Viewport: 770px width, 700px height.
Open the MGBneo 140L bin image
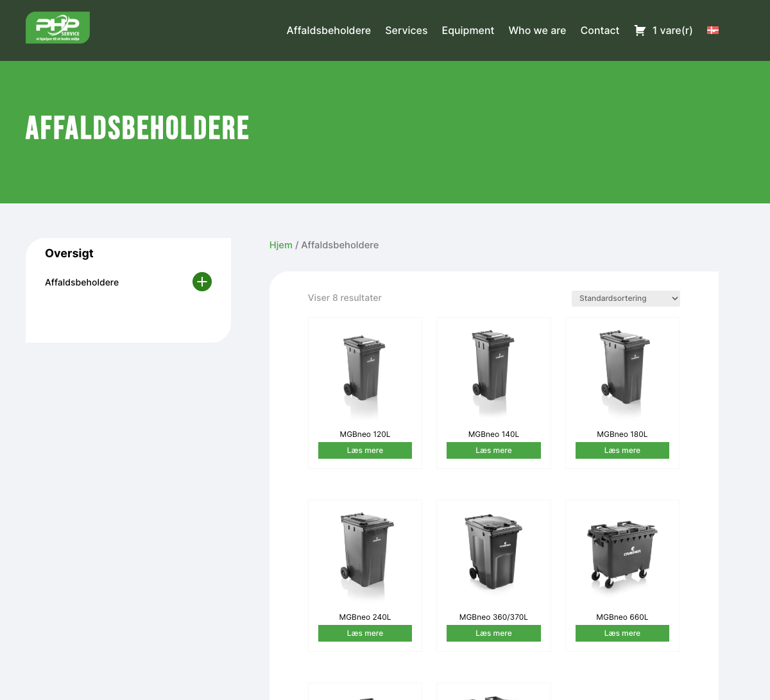coord(493,375)
